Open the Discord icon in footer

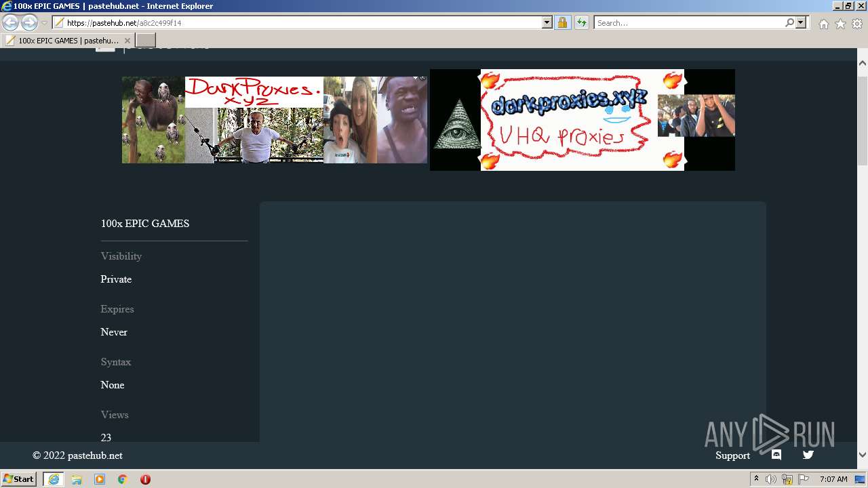point(776,455)
